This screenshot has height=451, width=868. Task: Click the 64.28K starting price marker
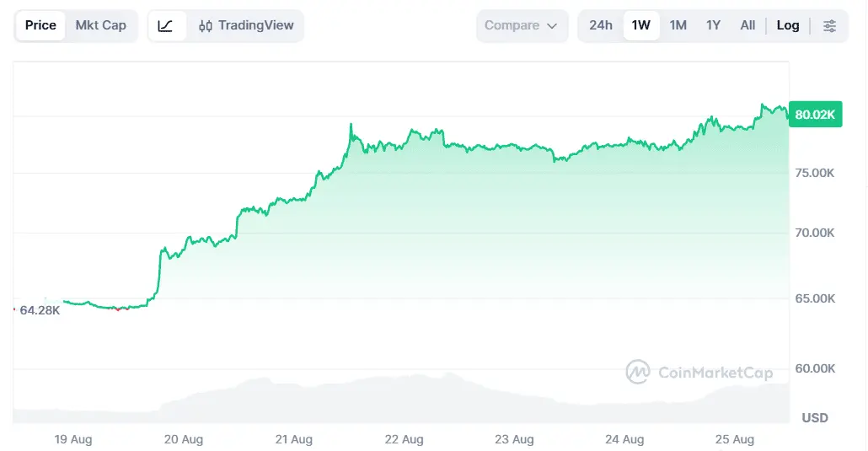pos(40,310)
